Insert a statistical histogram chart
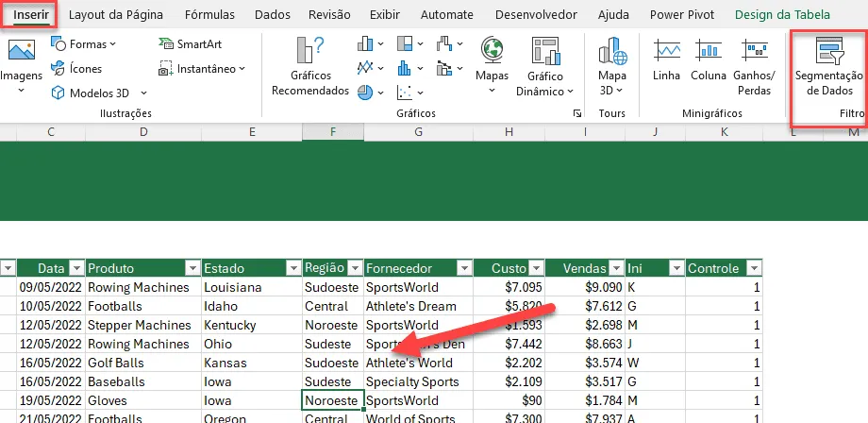The image size is (868, 423). 410,68
